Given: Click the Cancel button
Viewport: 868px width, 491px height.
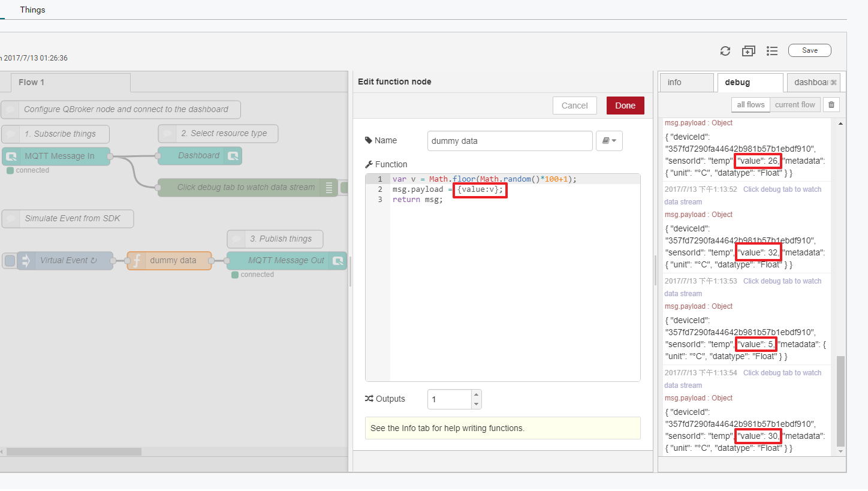Looking at the screenshot, I should (x=574, y=106).
